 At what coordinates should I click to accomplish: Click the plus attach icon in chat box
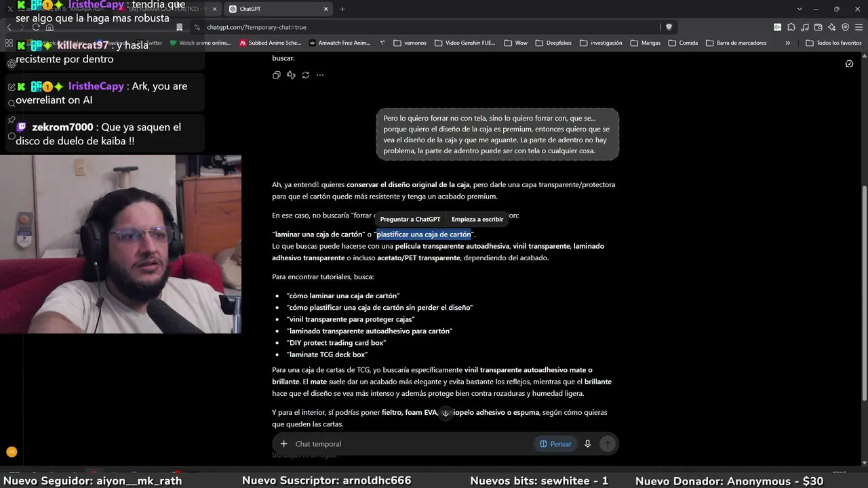pyautogui.click(x=283, y=444)
